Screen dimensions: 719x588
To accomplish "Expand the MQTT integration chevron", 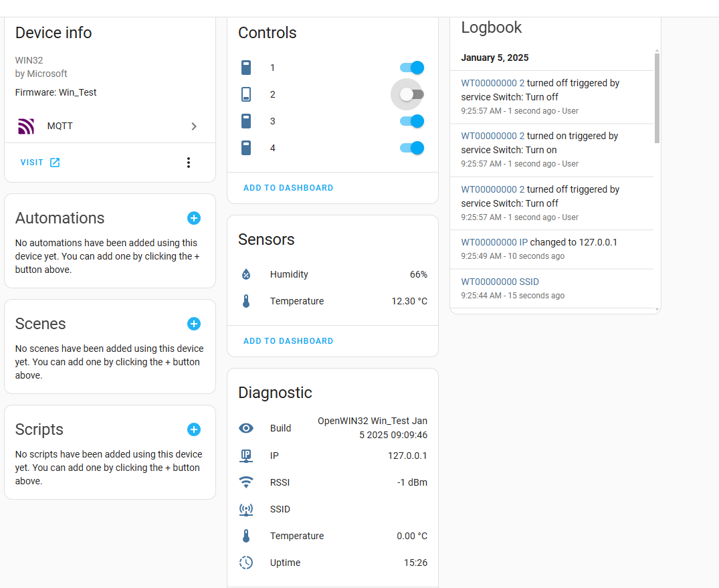I will 194,126.
